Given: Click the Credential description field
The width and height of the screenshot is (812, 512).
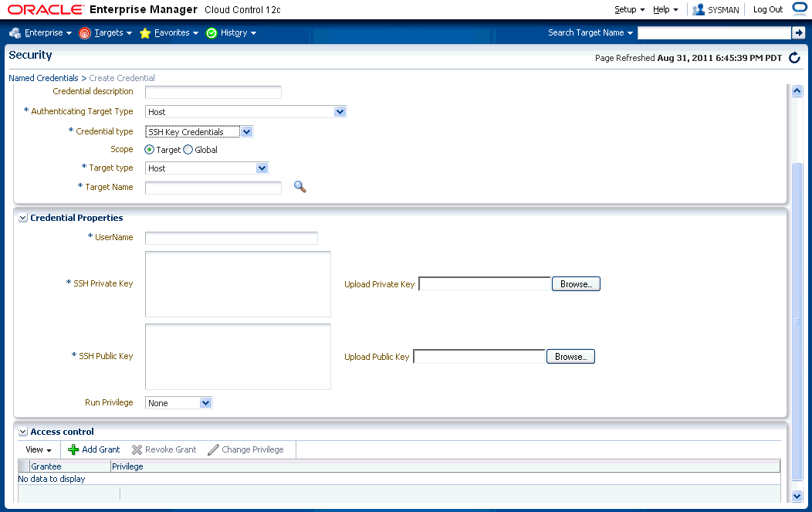Looking at the screenshot, I should [x=213, y=92].
